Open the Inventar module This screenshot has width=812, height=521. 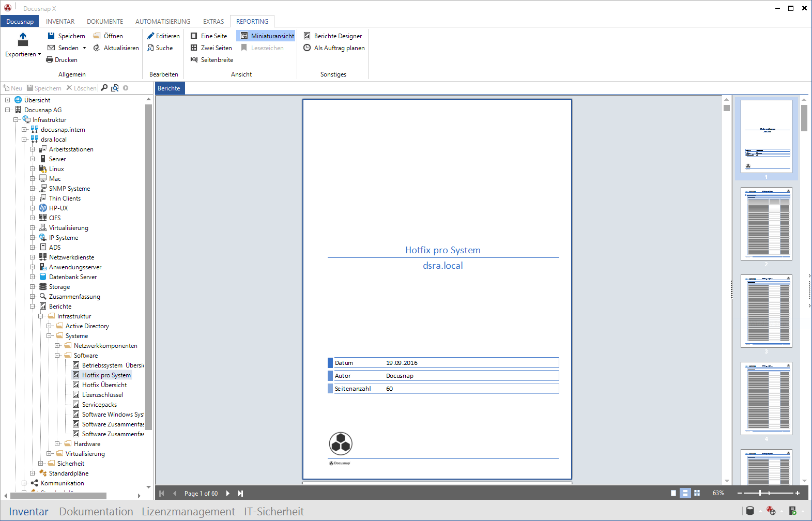coord(28,511)
